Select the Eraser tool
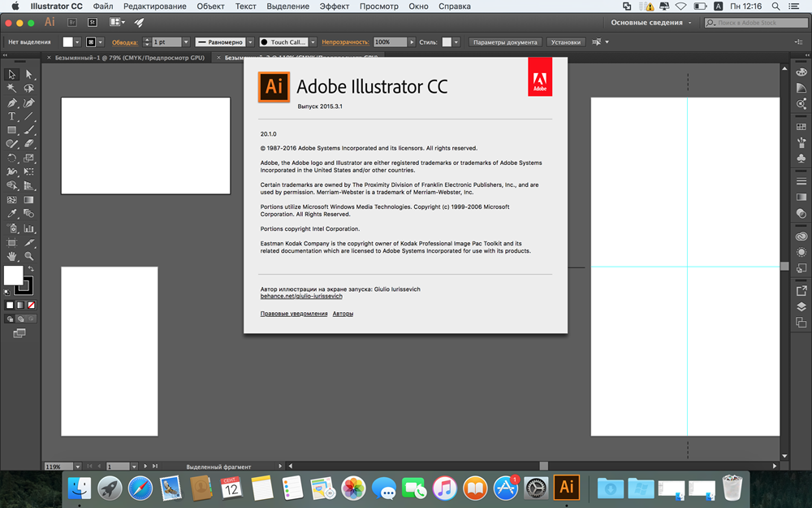This screenshot has width=812, height=508. click(29, 144)
